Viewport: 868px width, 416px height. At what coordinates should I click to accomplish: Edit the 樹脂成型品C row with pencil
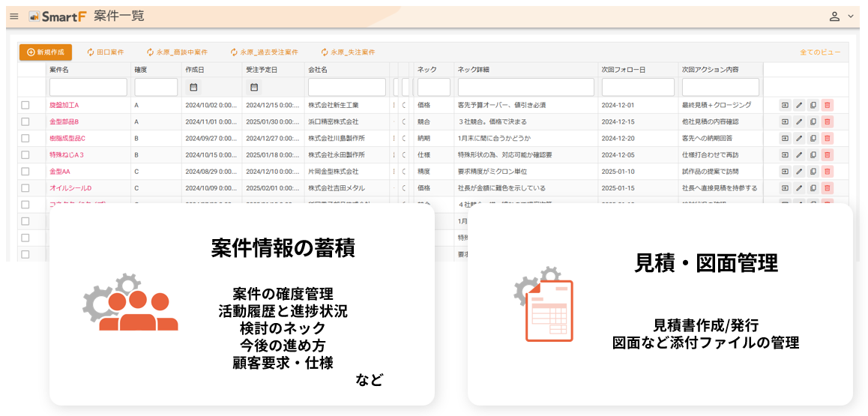point(799,139)
